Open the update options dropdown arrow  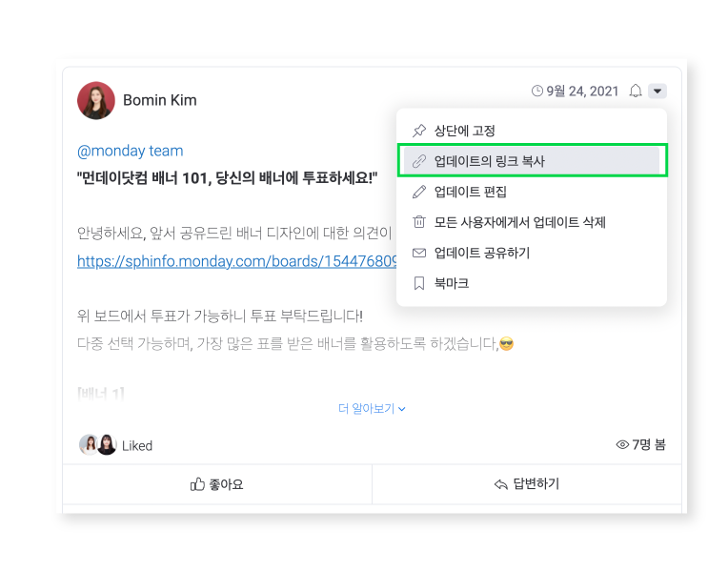click(657, 92)
